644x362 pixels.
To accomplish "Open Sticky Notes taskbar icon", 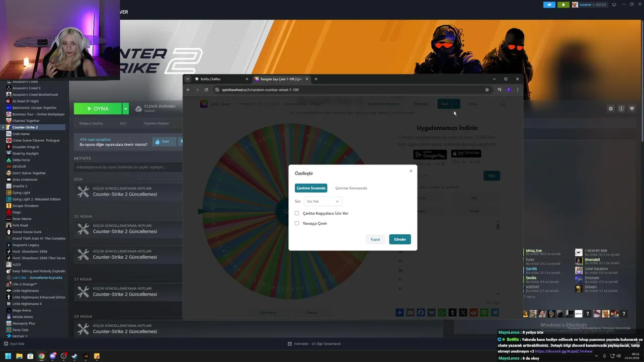I will pyautogui.click(x=97, y=356).
